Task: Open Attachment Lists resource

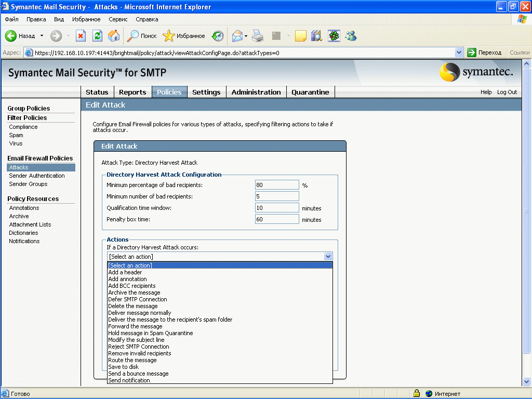Action: pyautogui.click(x=30, y=224)
